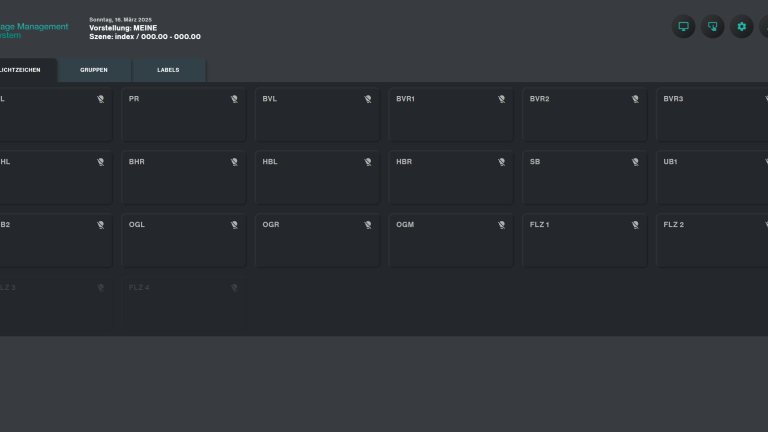Click the muted-person icon on BVR1 card

pos(501,99)
